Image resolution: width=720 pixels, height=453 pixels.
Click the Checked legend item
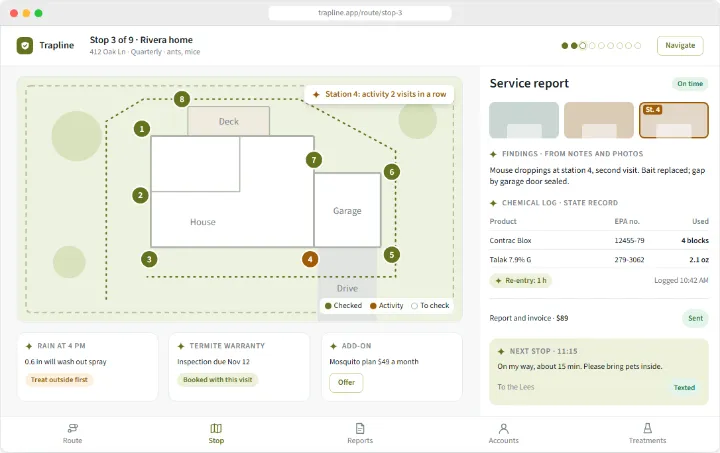(343, 306)
